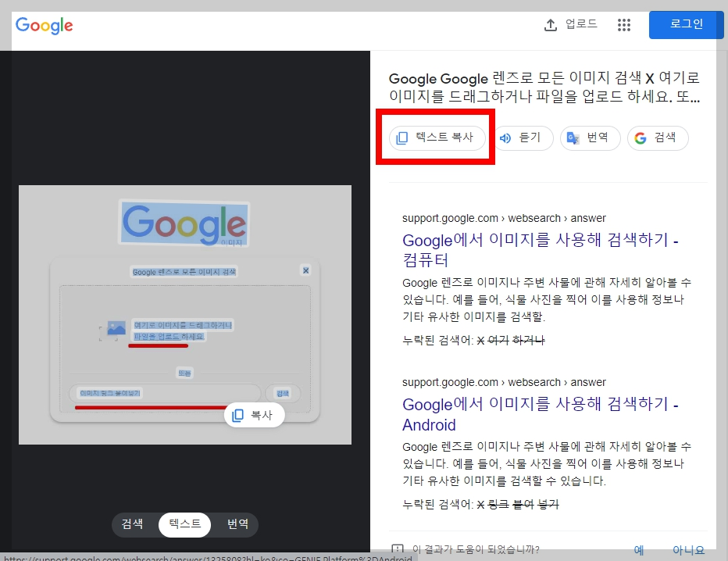
Task: Click the extracted text heading 'Google Google 렌즈로...'
Action: pos(544,88)
